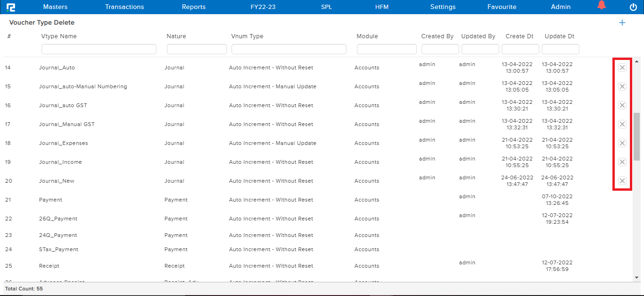Delete the Journal_Expenses voucher type
This screenshot has height=296, width=644.
click(x=622, y=143)
